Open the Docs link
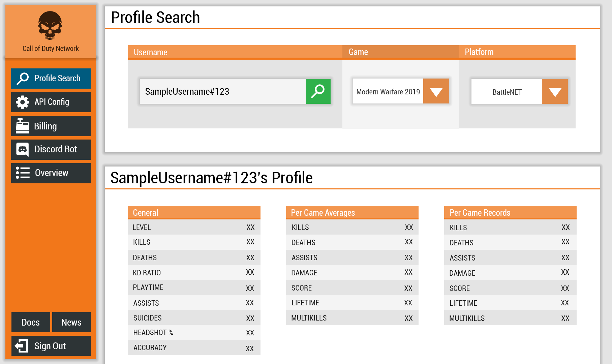The width and height of the screenshot is (612, 364). [x=31, y=322]
